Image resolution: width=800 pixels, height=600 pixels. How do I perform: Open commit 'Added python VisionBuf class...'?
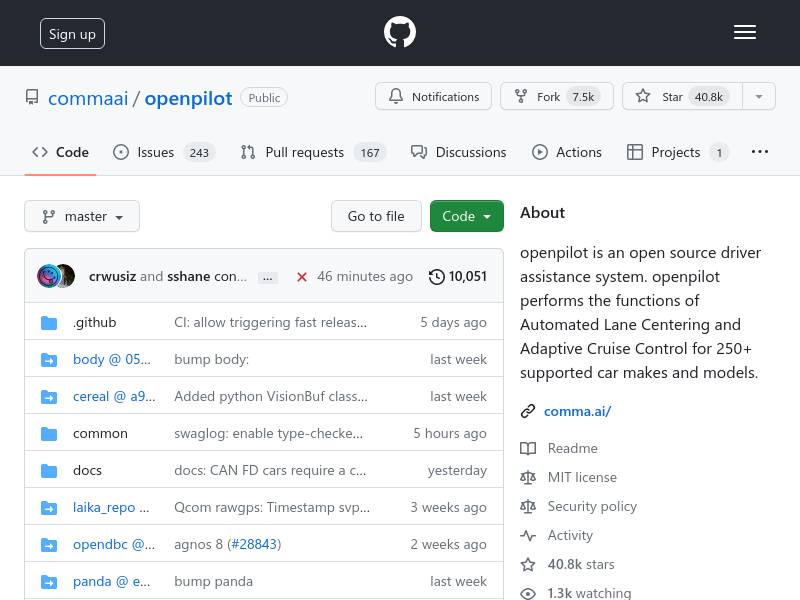271,396
